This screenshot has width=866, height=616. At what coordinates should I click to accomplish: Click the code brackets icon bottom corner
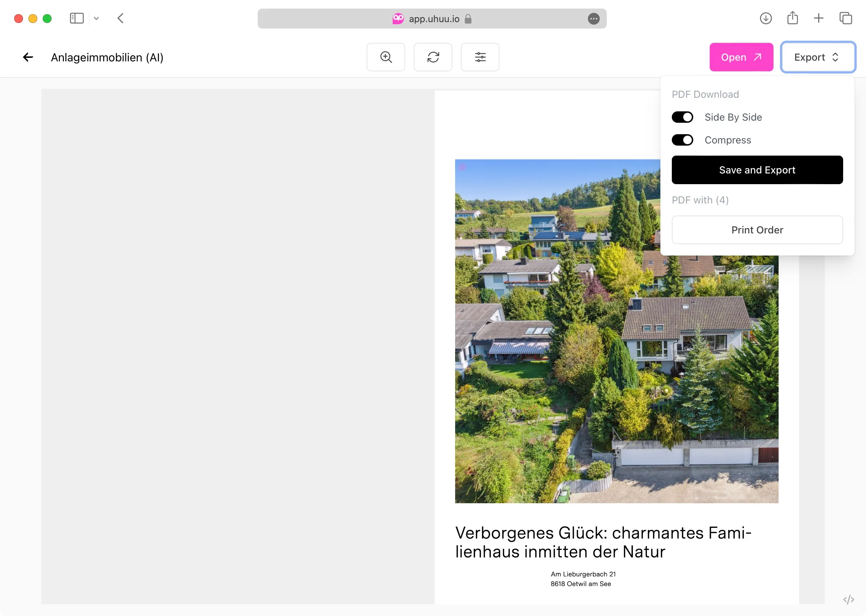click(849, 599)
